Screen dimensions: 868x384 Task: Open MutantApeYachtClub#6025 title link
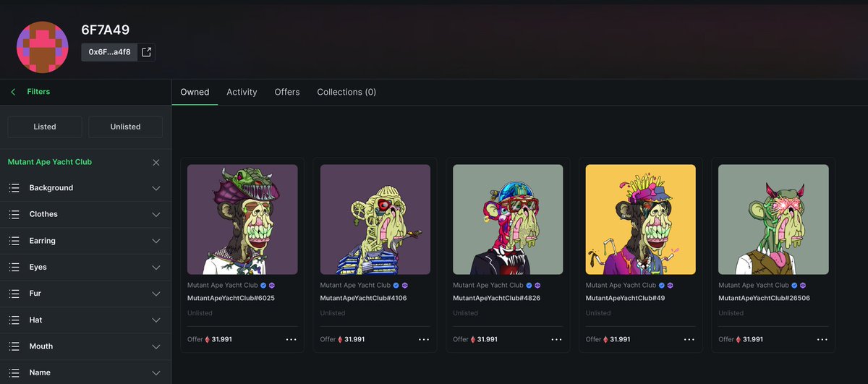point(231,298)
